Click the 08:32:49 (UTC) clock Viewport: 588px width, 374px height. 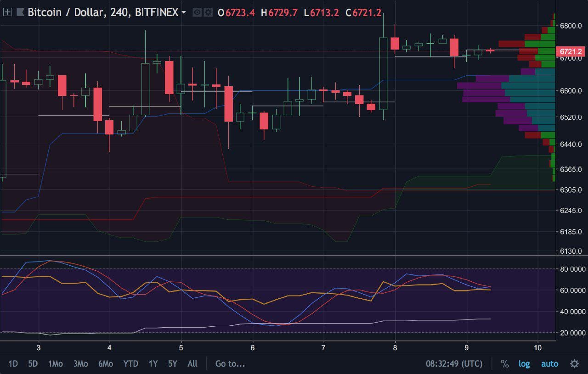(x=454, y=364)
